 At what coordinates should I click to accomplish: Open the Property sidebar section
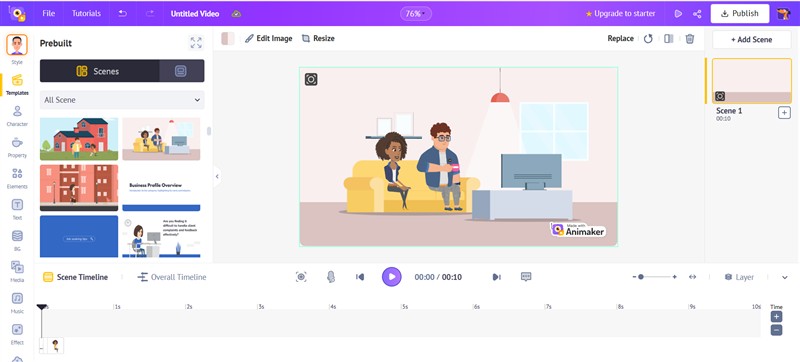[17, 147]
